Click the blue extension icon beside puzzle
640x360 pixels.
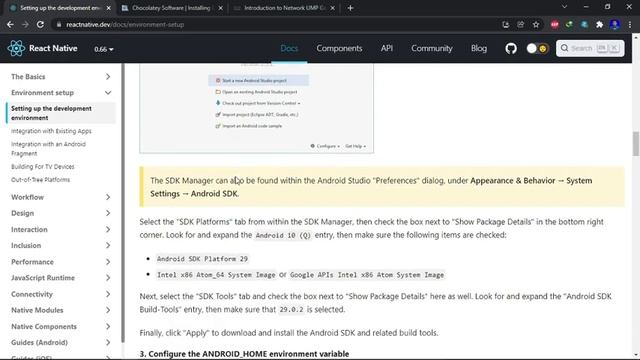tap(584, 25)
